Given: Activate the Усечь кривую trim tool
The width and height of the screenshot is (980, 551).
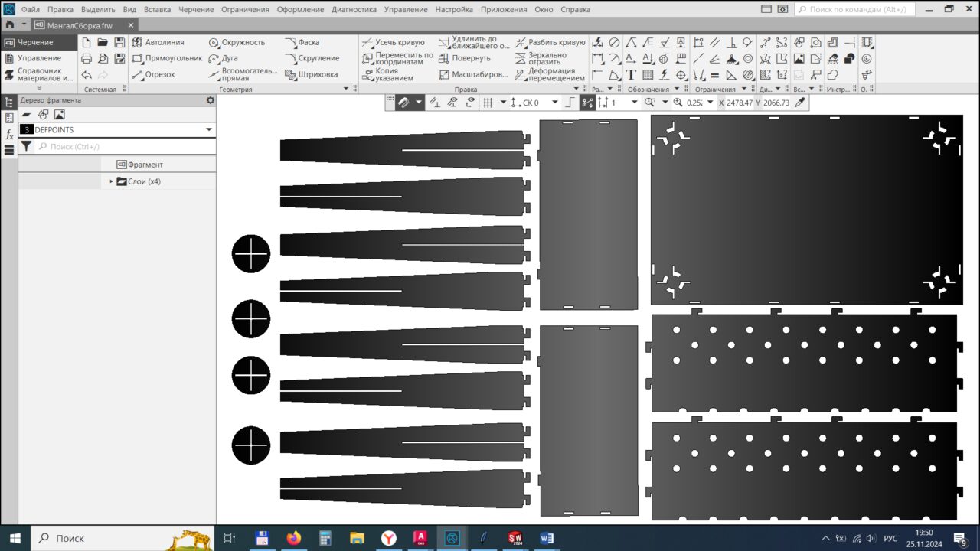Looking at the screenshot, I should (393, 42).
